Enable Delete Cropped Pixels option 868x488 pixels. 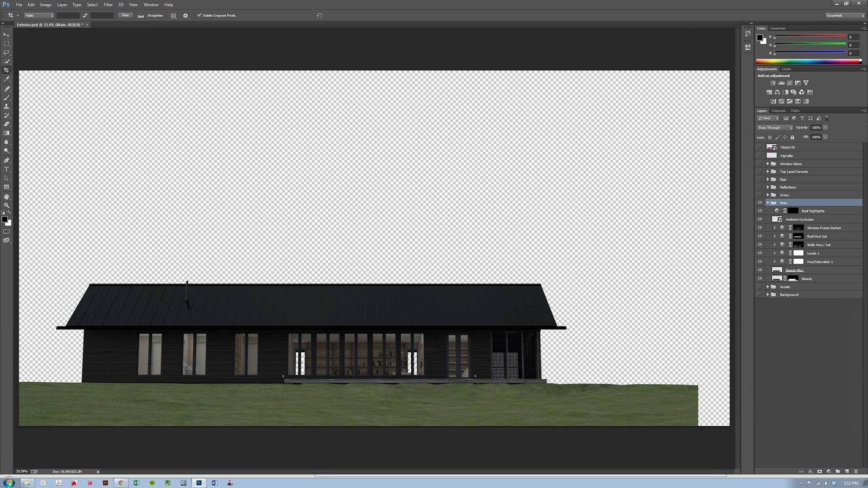(x=200, y=15)
